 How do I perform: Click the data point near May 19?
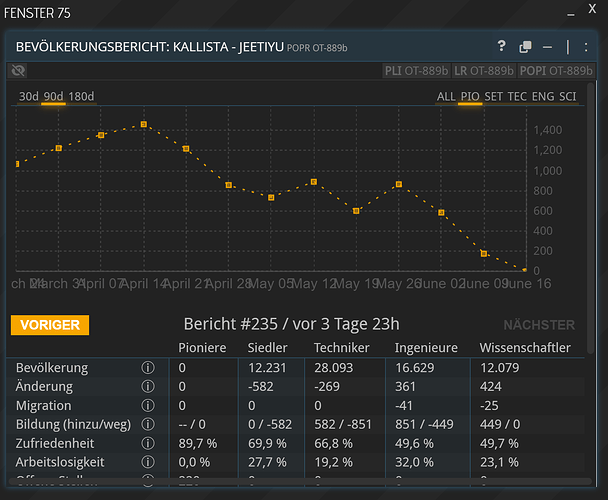[x=356, y=211]
